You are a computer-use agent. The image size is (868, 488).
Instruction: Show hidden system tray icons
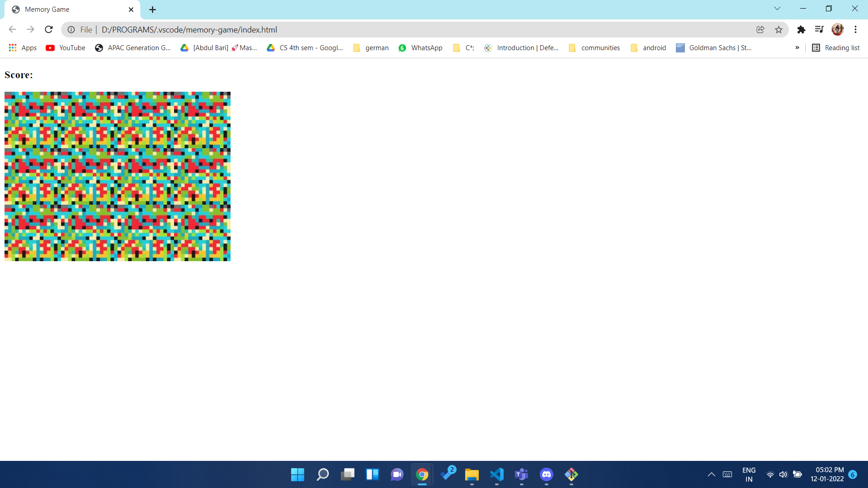coord(711,474)
